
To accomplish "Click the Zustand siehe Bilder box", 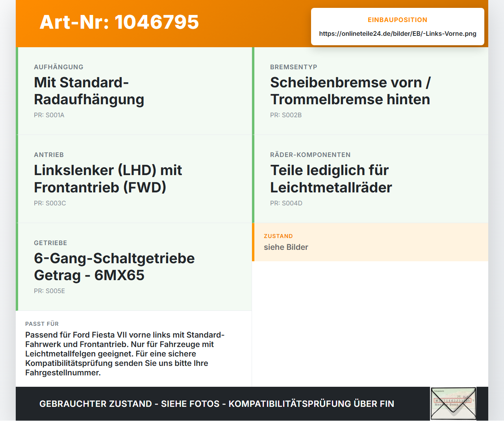I will tap(370, 242).
